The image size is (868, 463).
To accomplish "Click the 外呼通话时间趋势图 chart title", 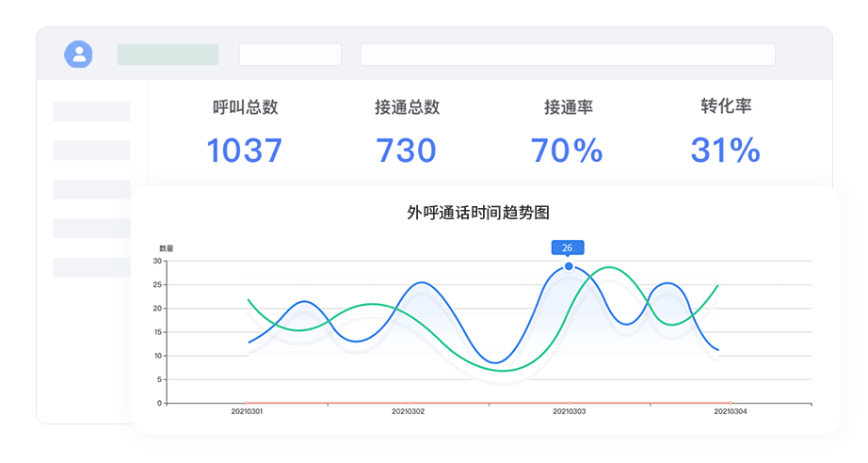I will pyautogui.click(x=485, y=213).
